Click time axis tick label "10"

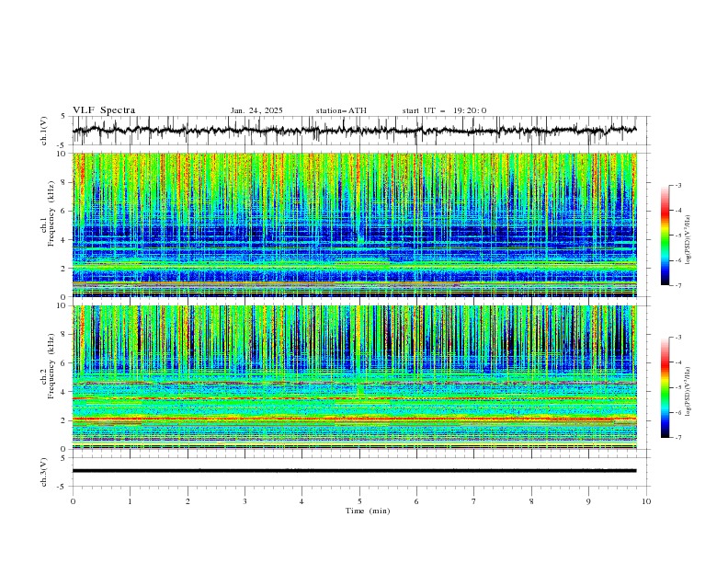[646, 501]
